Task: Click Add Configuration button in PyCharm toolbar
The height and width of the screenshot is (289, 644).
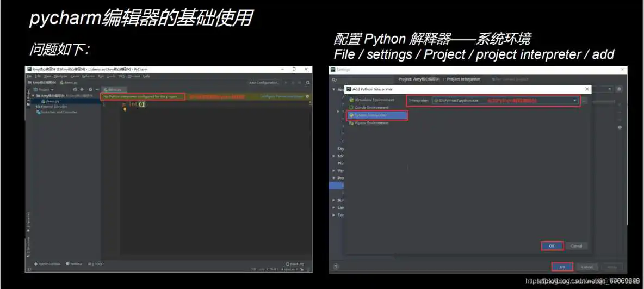Action: tap(264, 83)
